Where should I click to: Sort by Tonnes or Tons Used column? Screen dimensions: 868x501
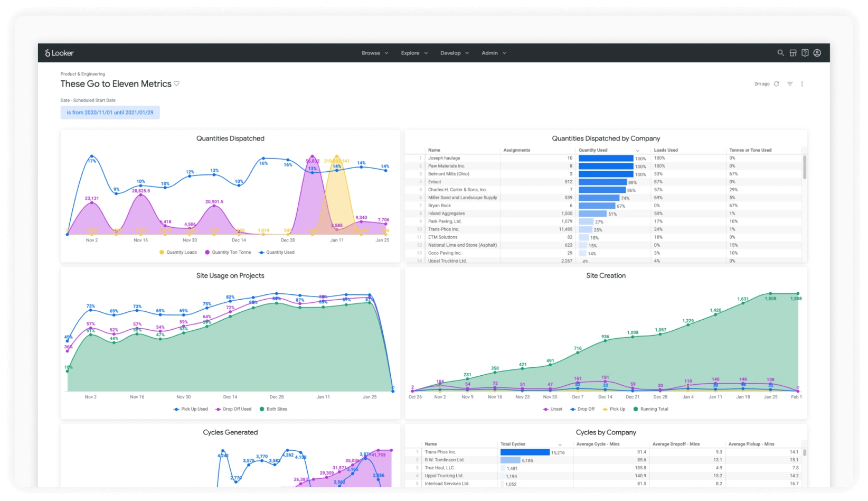click(x=750, y=150)
